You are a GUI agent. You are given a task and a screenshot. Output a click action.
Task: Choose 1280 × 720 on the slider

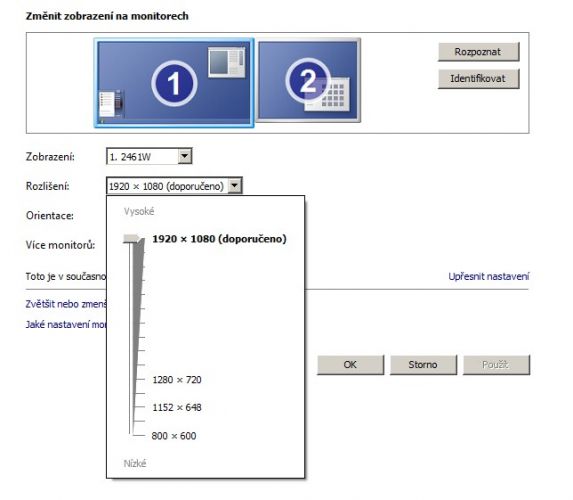coord(177,380)
